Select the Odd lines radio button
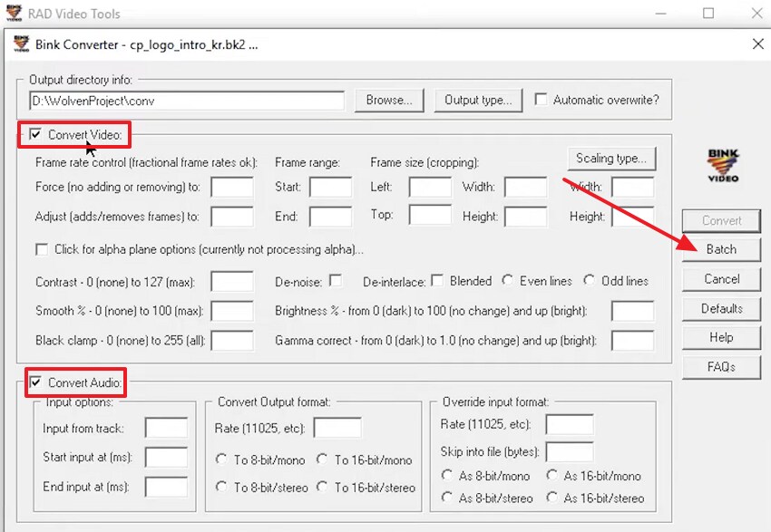 tap(589, 280)
